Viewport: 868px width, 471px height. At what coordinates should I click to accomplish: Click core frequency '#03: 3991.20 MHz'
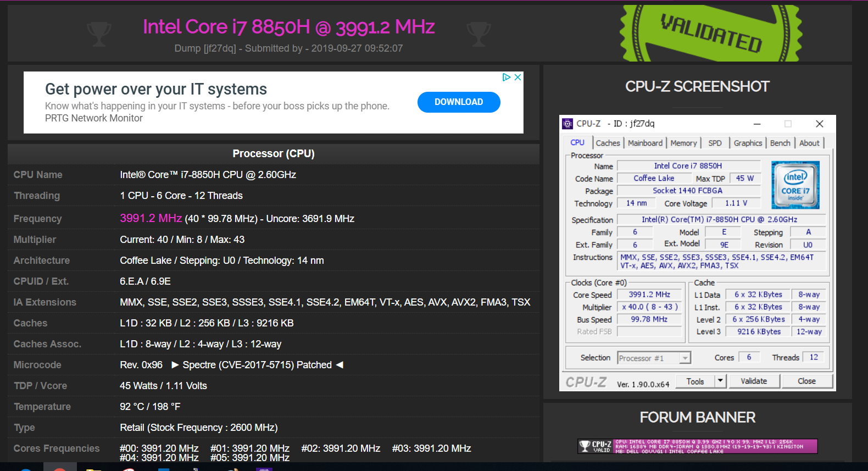(432, 448)
